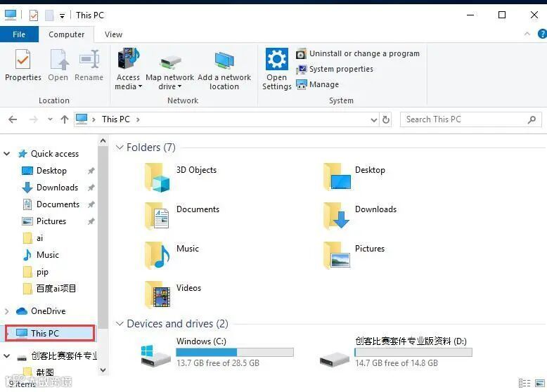The height and width of the screenshot is (392, 547).
Task: Open the Customize Quick Access Toolbar dropdown
Action: (x=62, y=15)
